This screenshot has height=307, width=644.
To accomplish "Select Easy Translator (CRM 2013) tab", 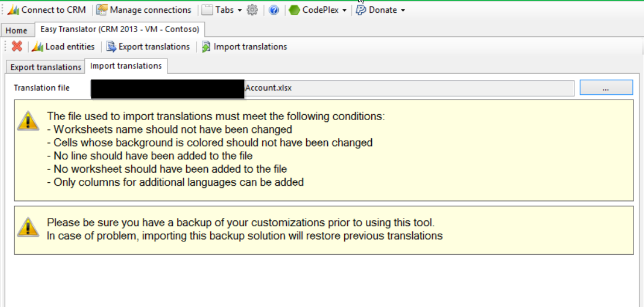I will click(119, 29).
